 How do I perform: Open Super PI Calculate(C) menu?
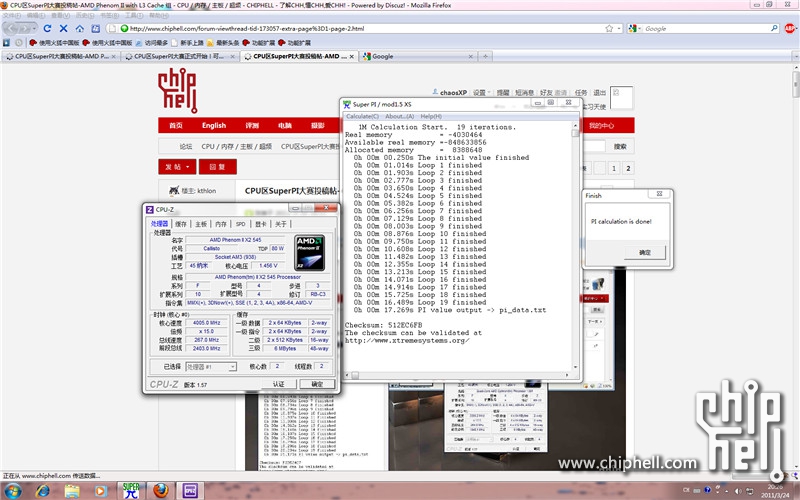[x=362, y=116]
